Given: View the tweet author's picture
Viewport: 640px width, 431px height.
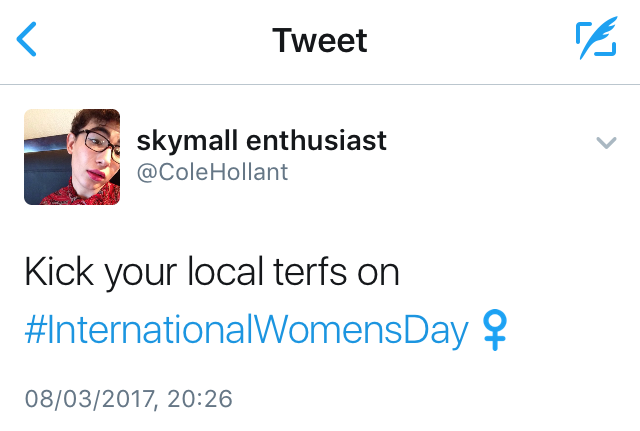Looking at the screenshot, I should pos(72,157).
